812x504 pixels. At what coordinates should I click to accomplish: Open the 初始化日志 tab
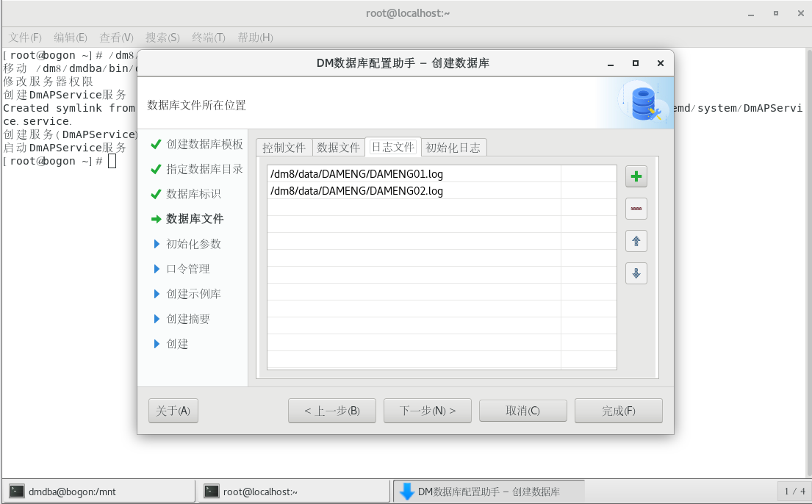click(453, 148)
